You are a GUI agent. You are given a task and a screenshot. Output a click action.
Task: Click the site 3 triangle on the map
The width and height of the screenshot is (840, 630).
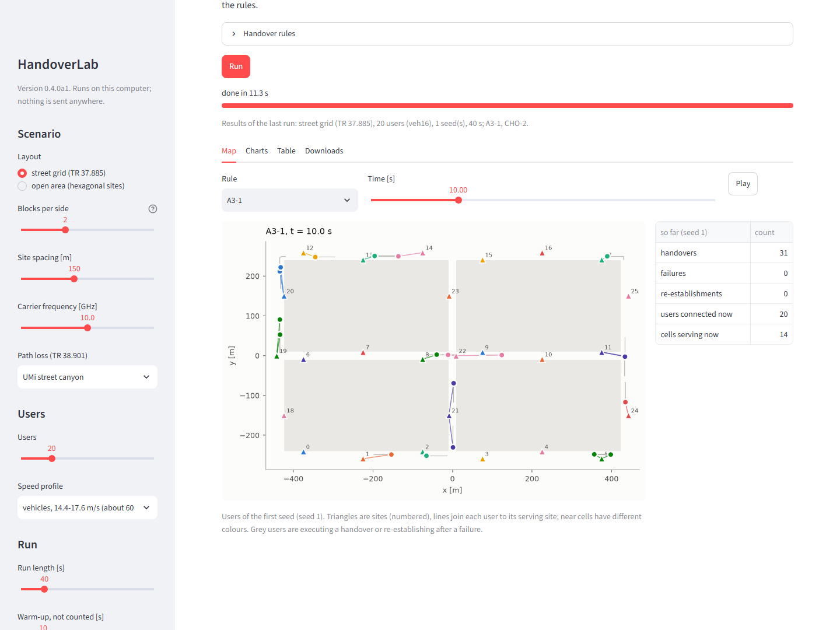point(482,459)
